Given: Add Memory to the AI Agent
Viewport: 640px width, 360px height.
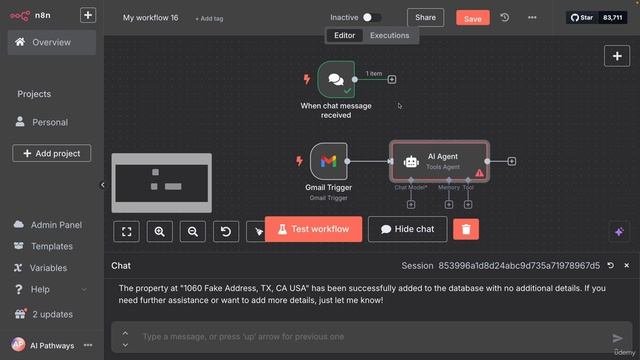Looking at the screenshot, I should 449,204.
